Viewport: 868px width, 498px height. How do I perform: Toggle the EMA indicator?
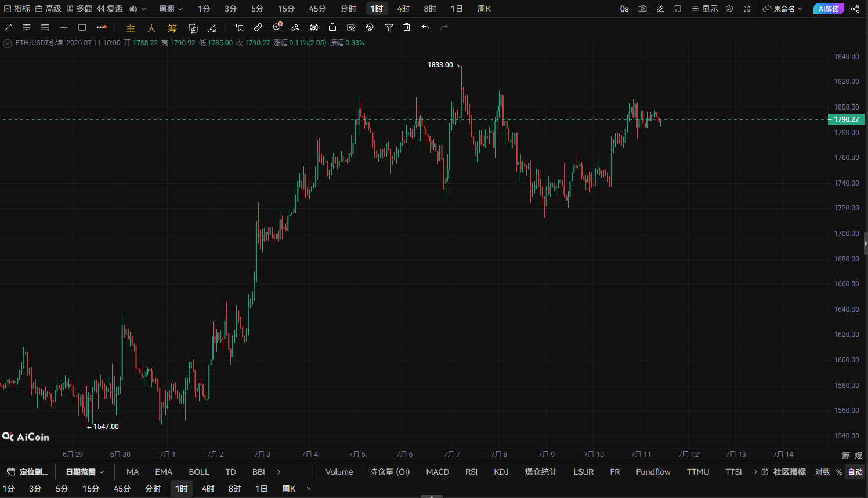pos(164,472)
